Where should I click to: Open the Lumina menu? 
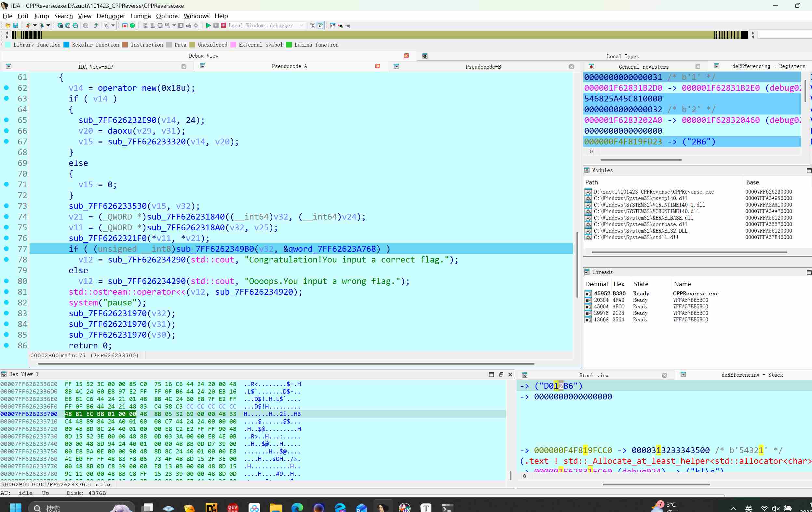coord(140,16)
